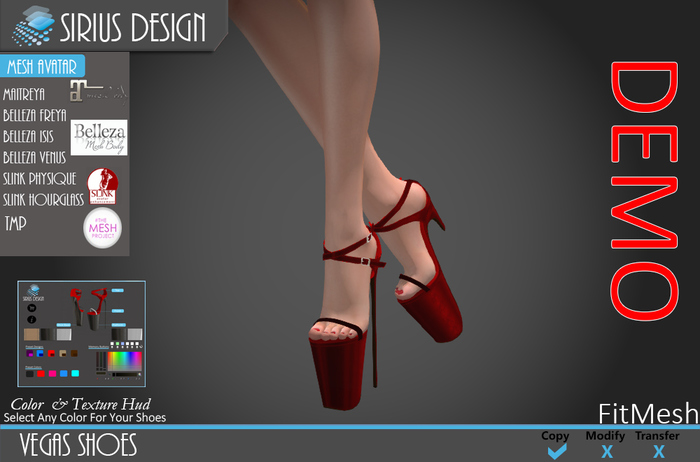Pick the dark swatch beside the tan swatch
Viewport: 700px width, 462px height.
[x=48, y=334]
